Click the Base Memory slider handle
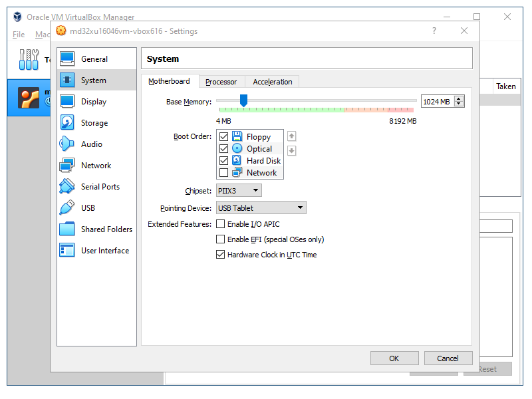Screen dimensions: 532x399 (243, 100)
